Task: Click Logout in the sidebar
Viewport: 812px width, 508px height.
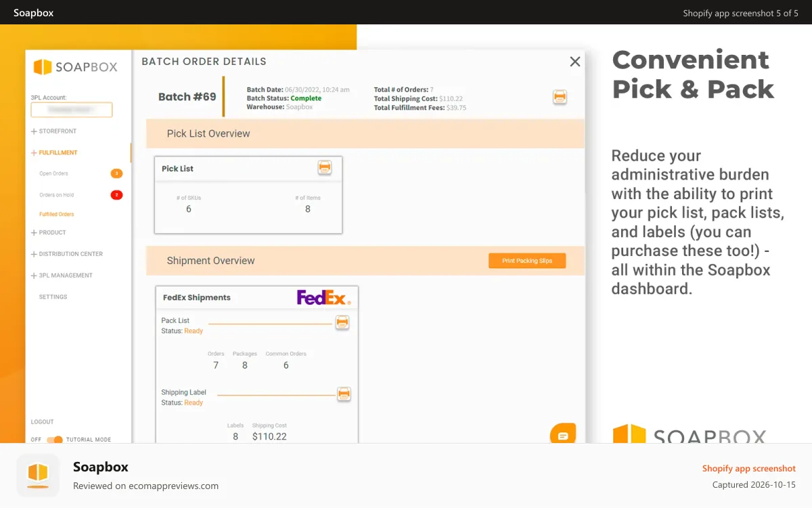Action: coord(43,422)
